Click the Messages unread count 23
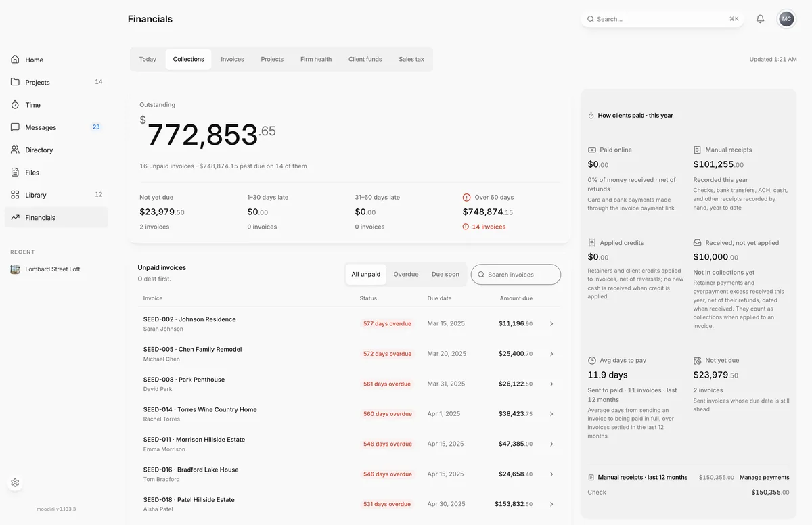 coord(96,127)
